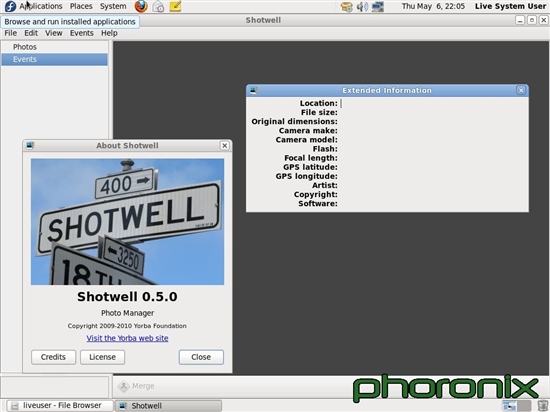Open Shotwell's View menu
Viewport: 550px width, 412px height.
coord(54,33)
